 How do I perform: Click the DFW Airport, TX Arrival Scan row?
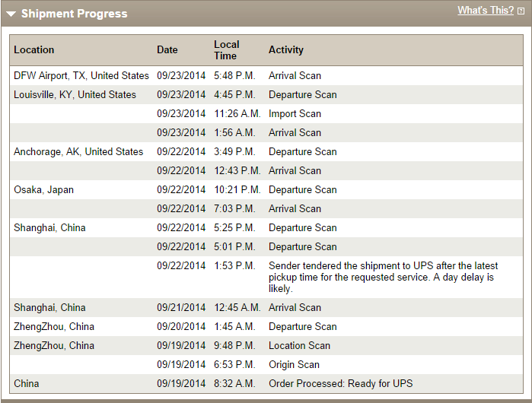pos(266,75)
